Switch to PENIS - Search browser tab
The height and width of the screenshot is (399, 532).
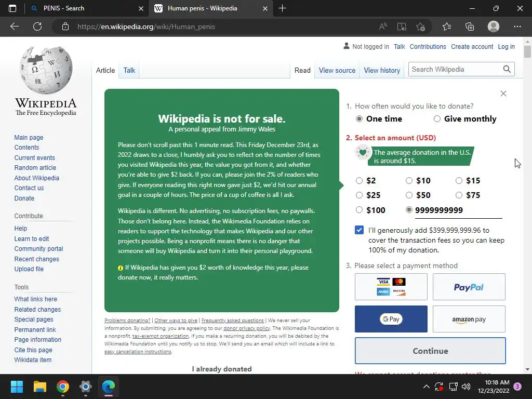(87, 8)
